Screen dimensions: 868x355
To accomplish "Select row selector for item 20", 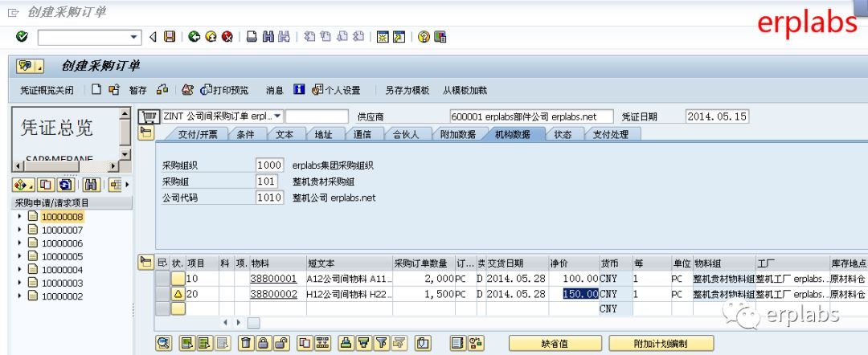I will (x=162, y=294).
